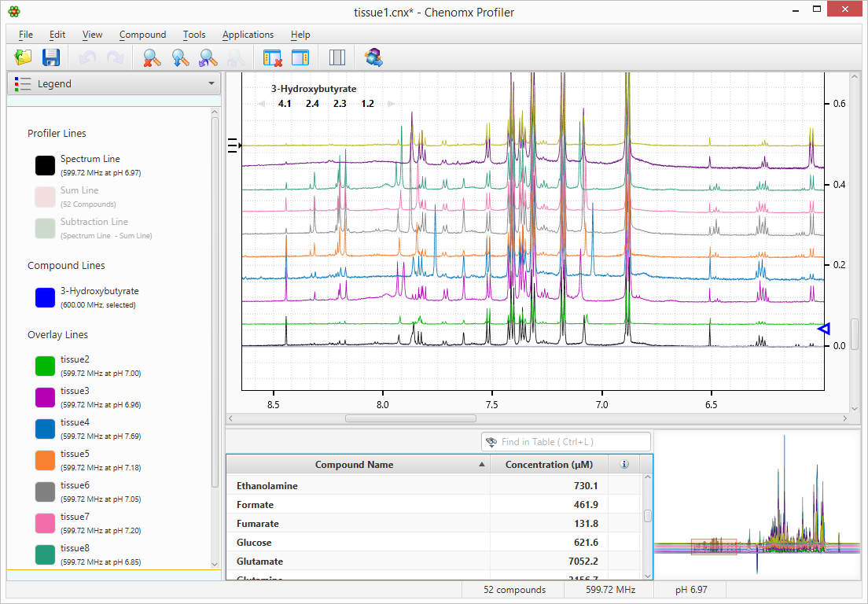Image resolution: width=868 pixels, height=604 pixels.
Task: Click the blue tissue4 color swatch
Action: click(x=45, y=429)
